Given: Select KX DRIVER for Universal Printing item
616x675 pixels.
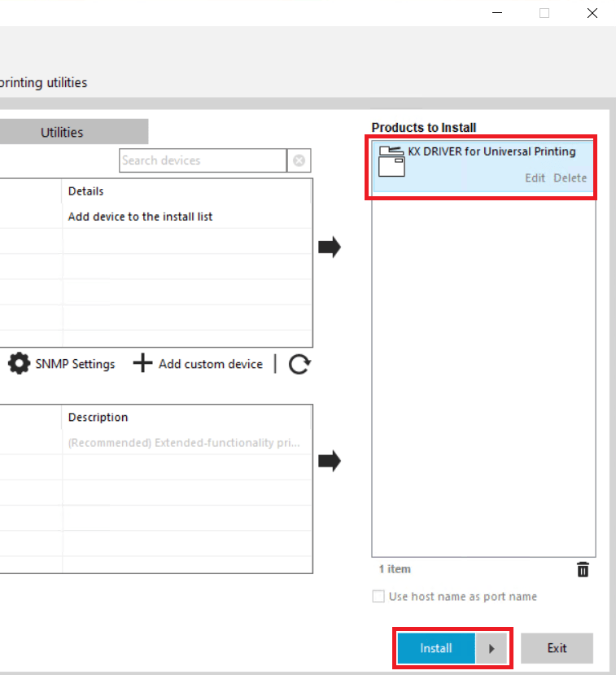Looking at the screenshot, I should point(483,167).
